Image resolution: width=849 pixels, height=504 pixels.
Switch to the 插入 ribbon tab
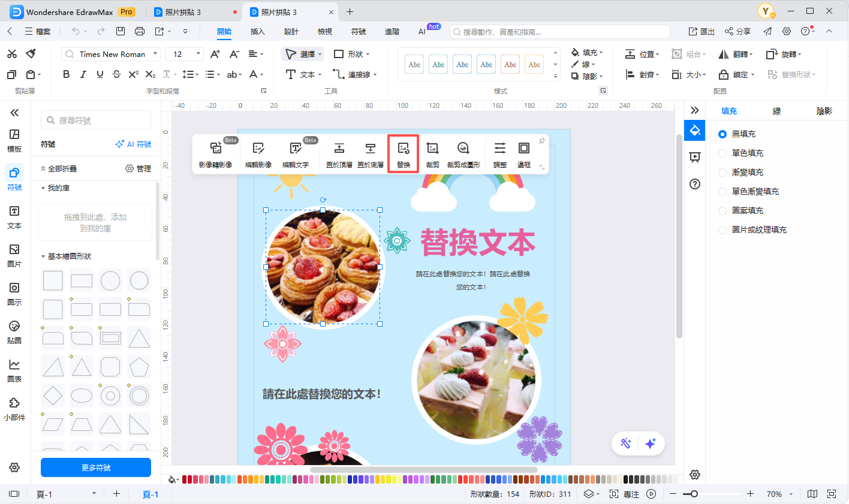(257, 31)
